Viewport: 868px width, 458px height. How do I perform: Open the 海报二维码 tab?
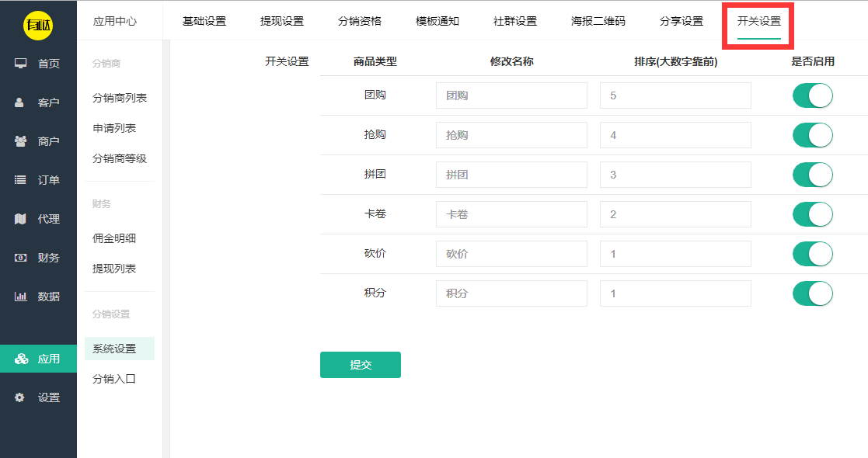(x=598, y=21)
